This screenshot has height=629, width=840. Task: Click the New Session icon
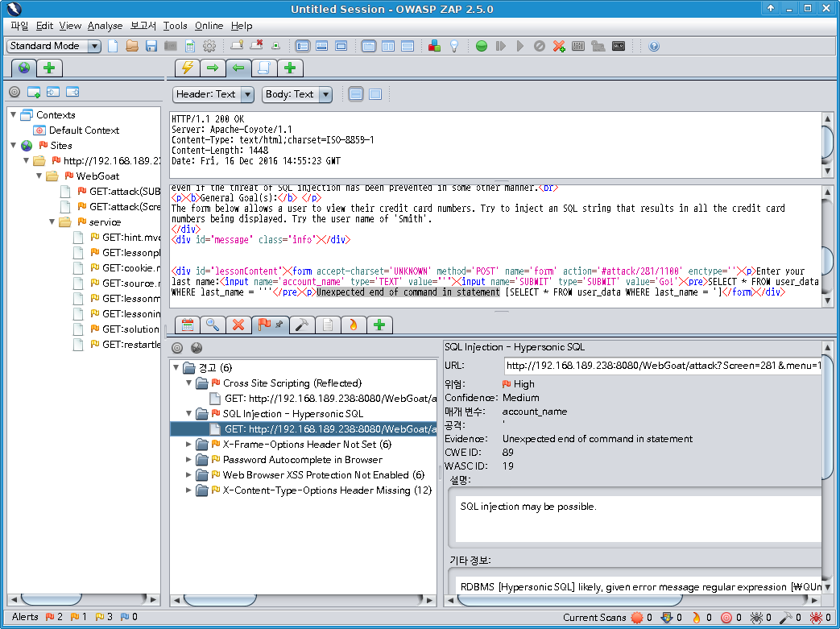click(113, 46)
